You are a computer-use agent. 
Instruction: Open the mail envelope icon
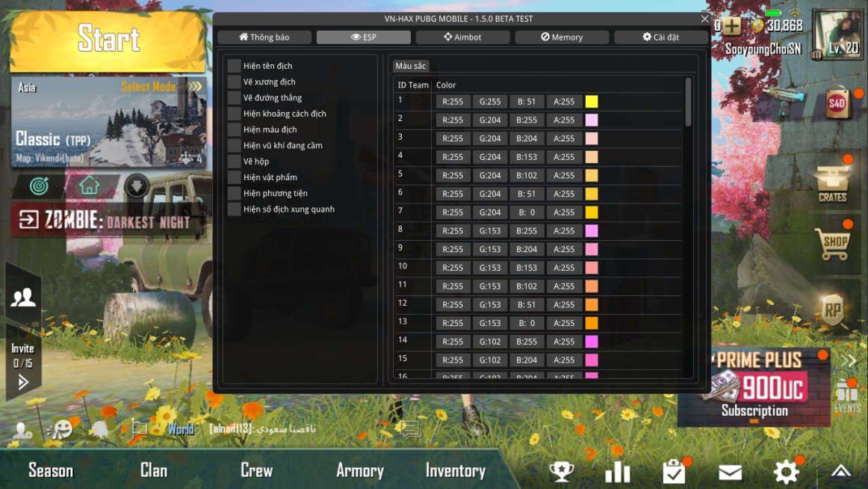[730, 473]
